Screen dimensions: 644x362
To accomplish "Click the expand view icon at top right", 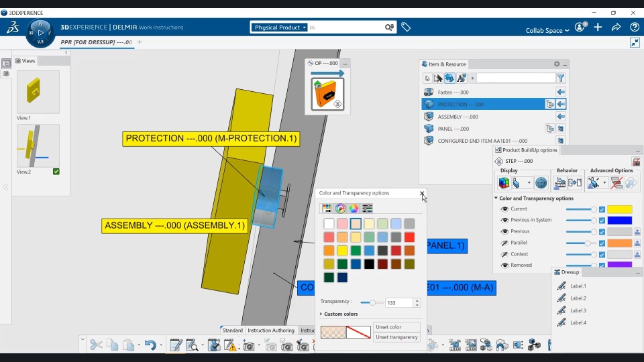I will 635,43.
